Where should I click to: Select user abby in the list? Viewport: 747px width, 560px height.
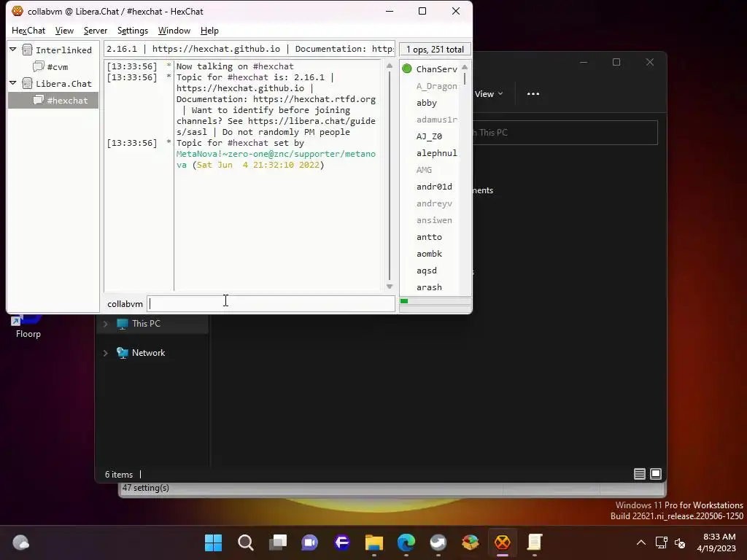click(x=426, y=103)
